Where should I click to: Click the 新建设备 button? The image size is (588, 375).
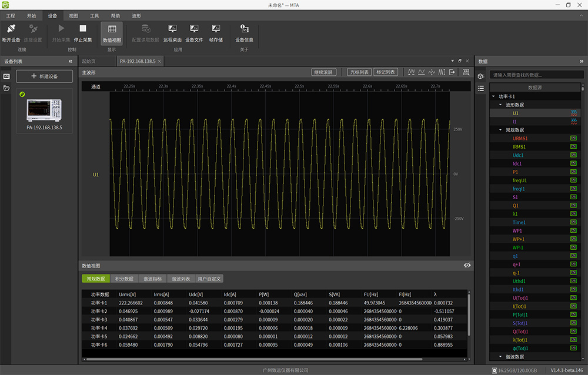tap(45, 76)
